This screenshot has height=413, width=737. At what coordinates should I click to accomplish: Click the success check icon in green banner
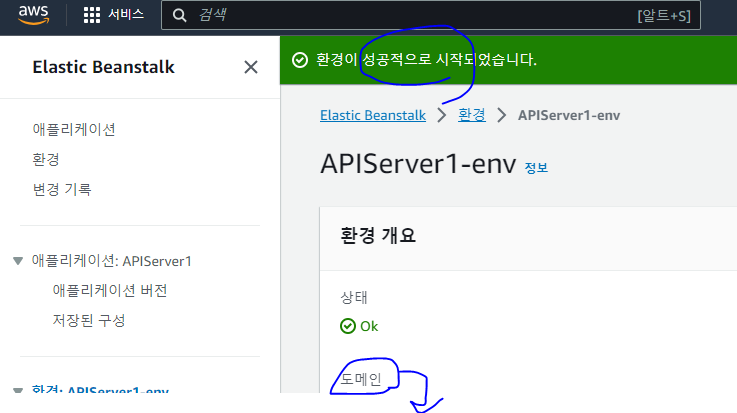[x=300, y=60]
